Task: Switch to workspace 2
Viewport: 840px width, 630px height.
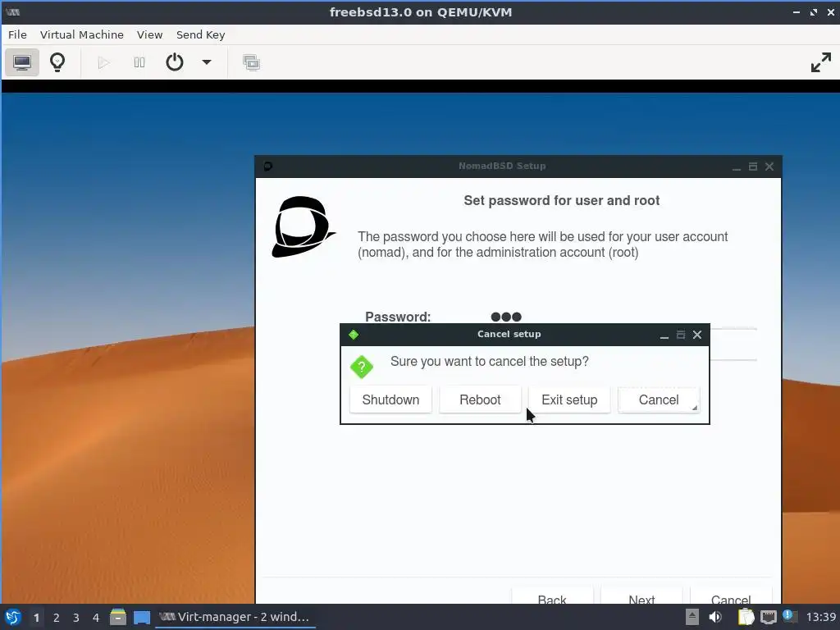Action: tap(57, 618)
